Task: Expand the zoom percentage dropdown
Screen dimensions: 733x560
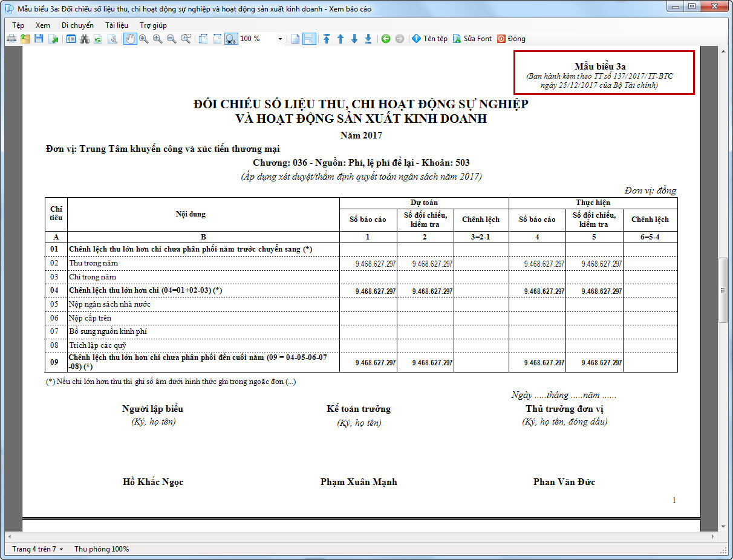Action: coord(280,39)
